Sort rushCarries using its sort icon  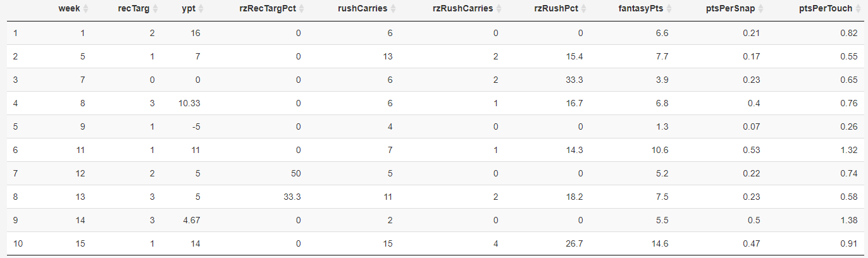[394, 9]
